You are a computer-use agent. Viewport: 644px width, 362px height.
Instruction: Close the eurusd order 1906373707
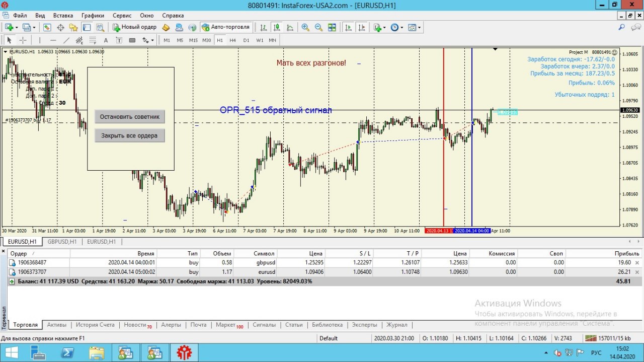(x=637, y=272)
